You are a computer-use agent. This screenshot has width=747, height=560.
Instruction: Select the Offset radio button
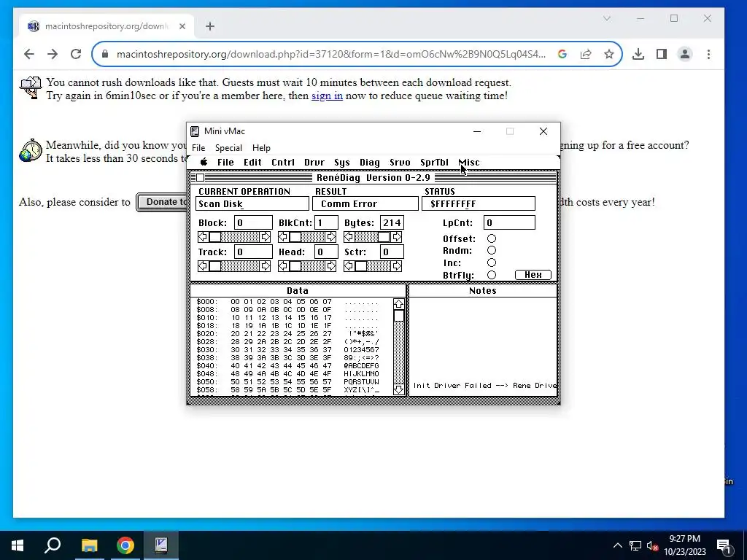492,238
